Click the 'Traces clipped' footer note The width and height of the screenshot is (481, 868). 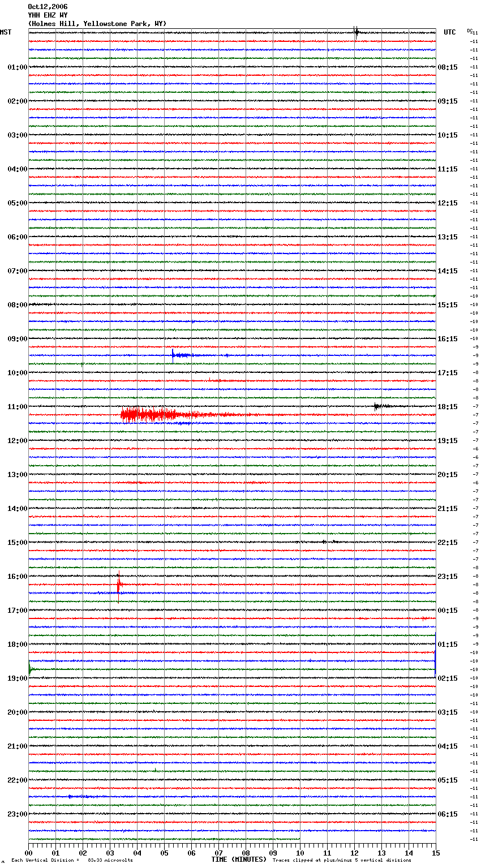pyautogui.click(x=342, y=861)
